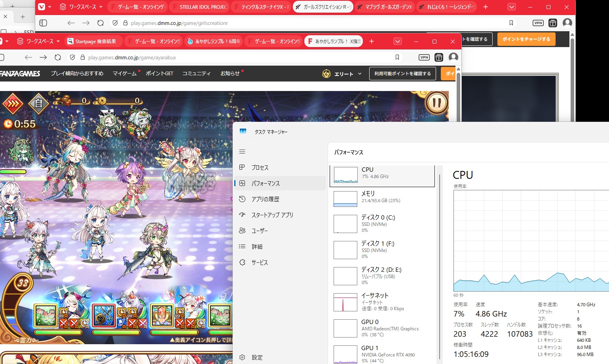
Task: Open アプリの履歴 in Task Manager sidebar
Action: tap(265, 199)
